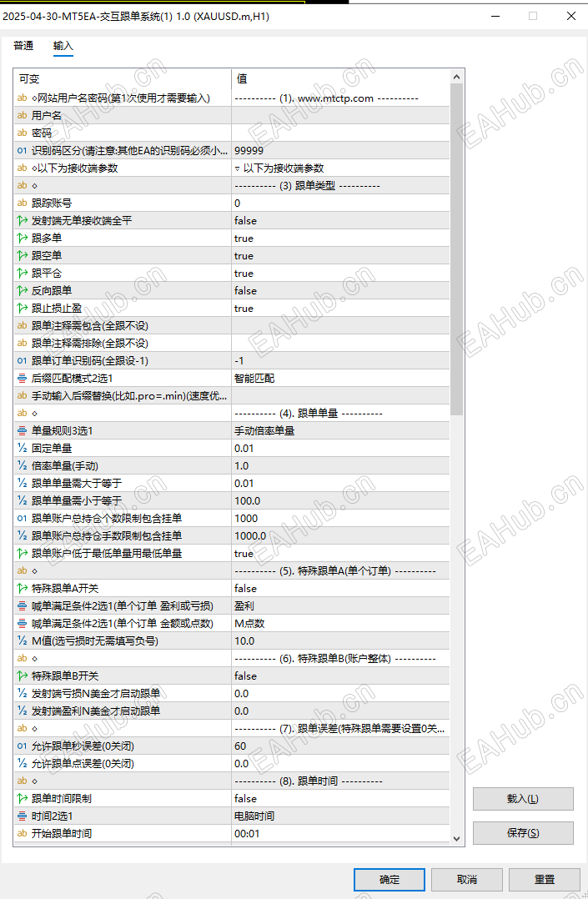Switch to the 普通 tab
588x899 pixels.
tap(23, 45)
